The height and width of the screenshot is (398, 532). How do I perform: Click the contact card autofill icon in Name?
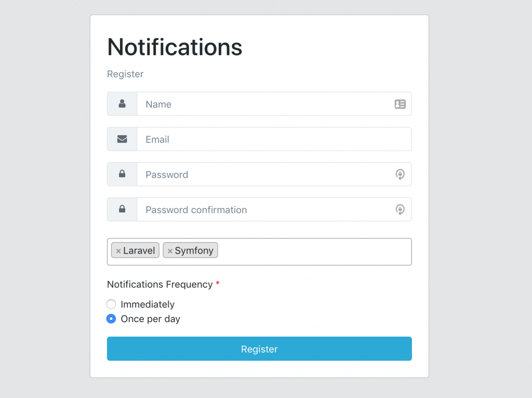tap(400, 104)
